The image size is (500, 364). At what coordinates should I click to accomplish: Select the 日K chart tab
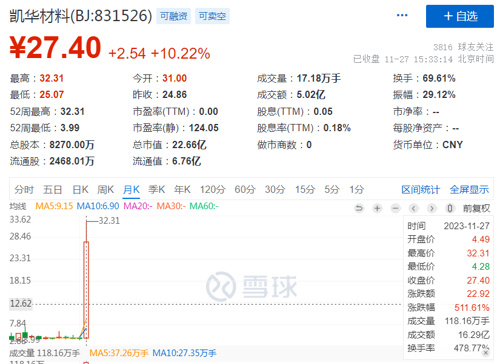(x=80, y=190)
